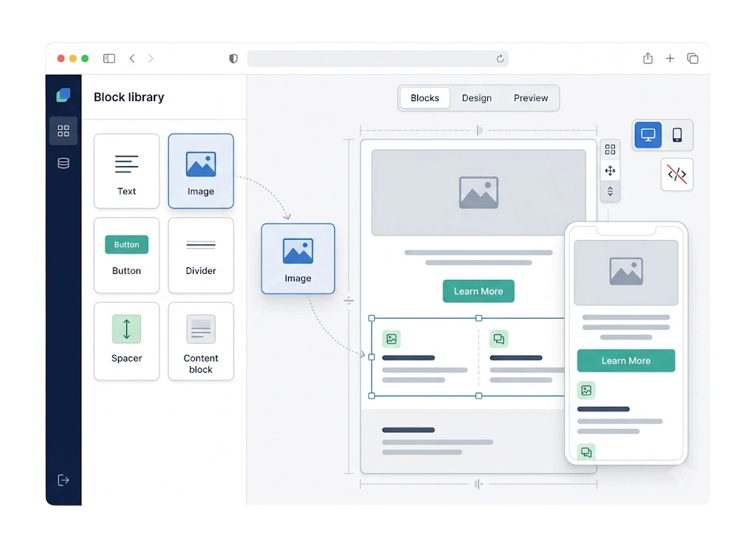
Task: Enable mobile view mode
Action: [677, 134]
